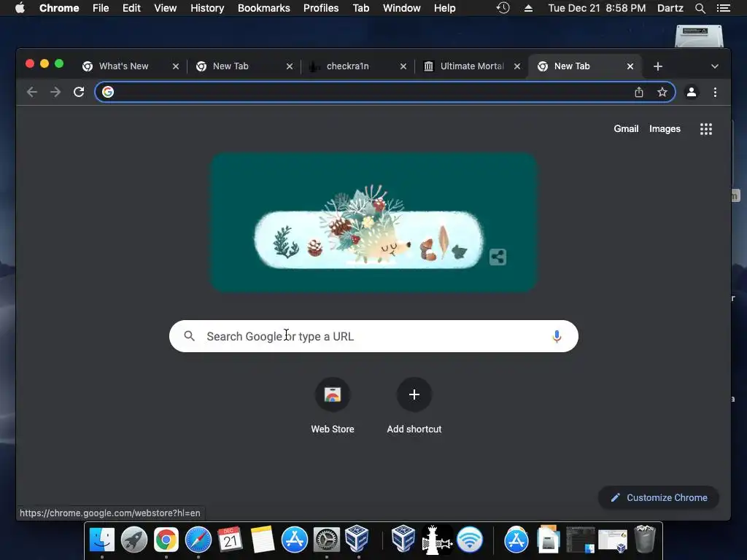Open the View menu

(x=166, y=8)
